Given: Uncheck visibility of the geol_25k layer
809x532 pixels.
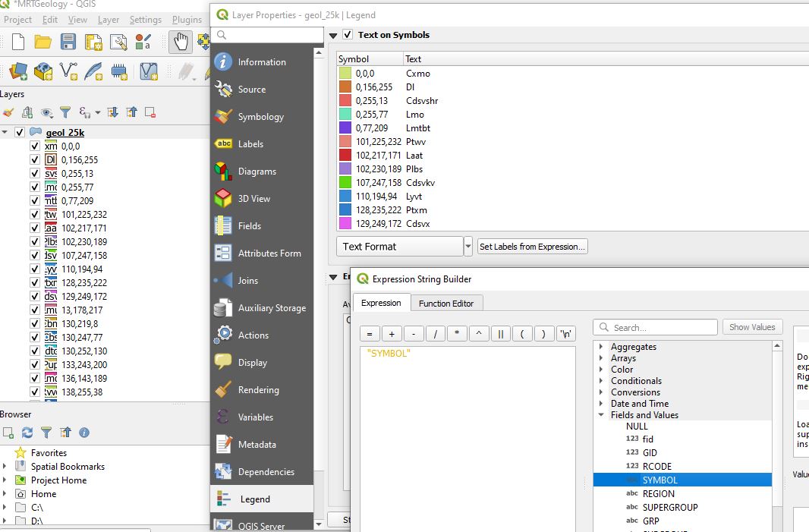Looking at the screenshot, I should (x=21, y=131).
